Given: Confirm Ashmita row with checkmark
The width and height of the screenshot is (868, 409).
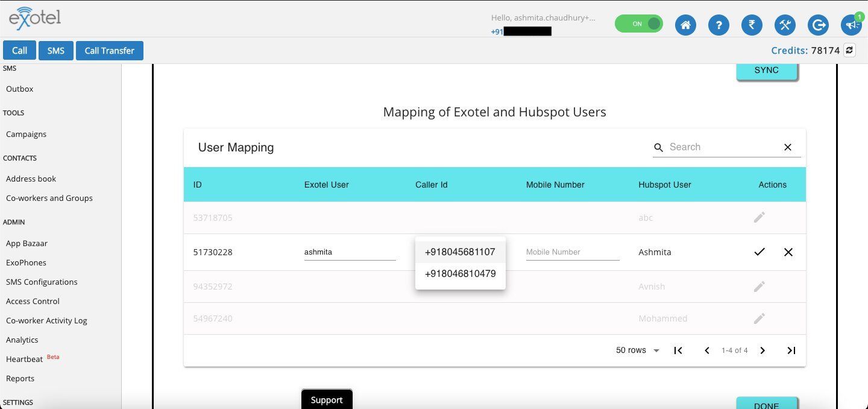Looking at the screenshot, I should [759, 252].
